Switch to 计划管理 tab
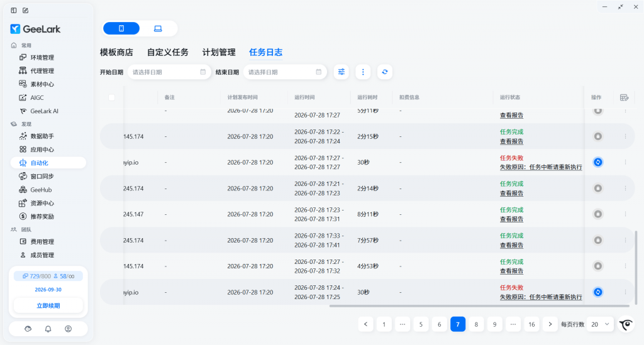 click(x=218, y=52)
